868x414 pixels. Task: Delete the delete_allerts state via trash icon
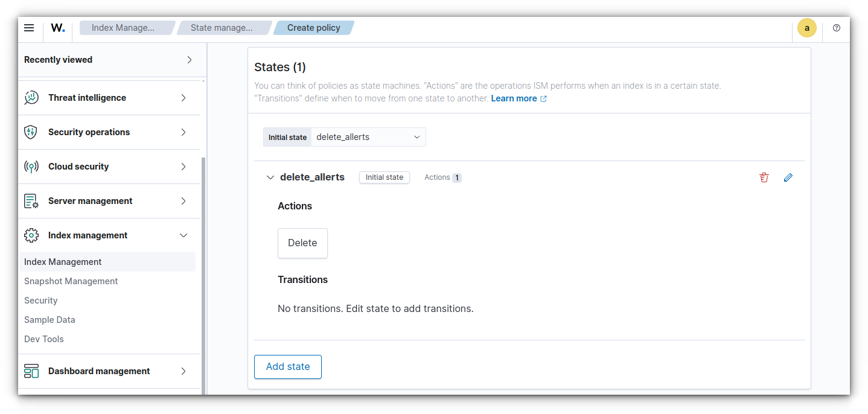(x=764, y=177)
